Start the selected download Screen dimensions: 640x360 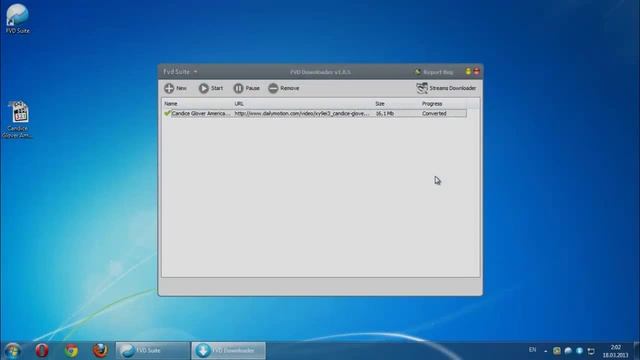point(211,88)
